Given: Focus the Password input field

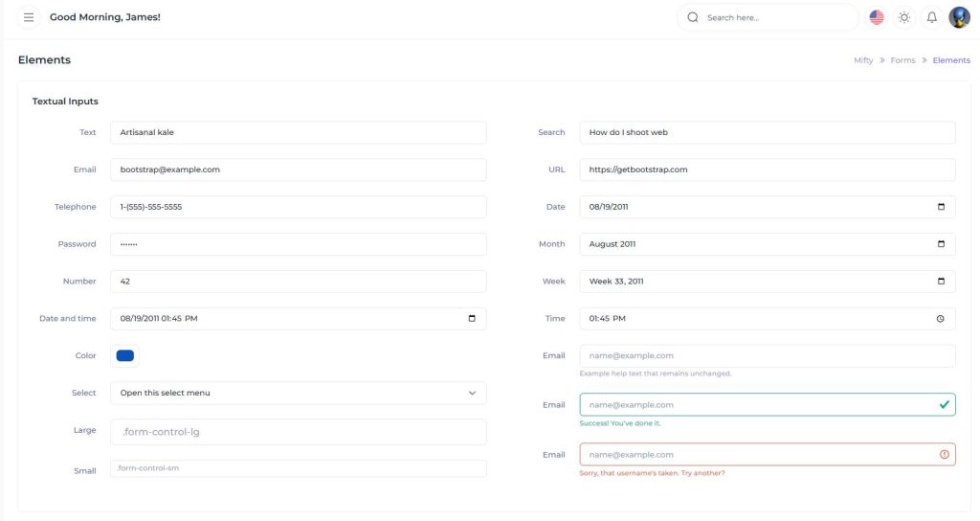Looking at the screenshot, I should (298, 244).
